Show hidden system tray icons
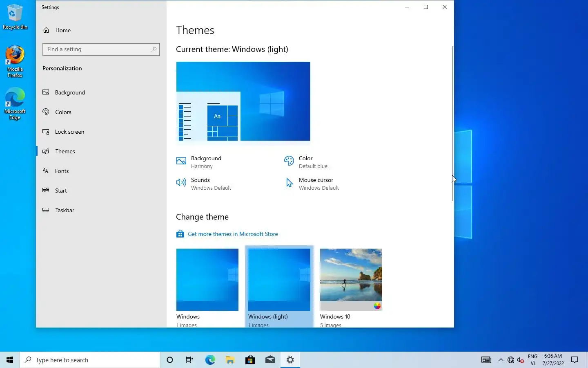The width and height of the screenshot is (588, 368). pyautogui.click(x=501, y=360)
